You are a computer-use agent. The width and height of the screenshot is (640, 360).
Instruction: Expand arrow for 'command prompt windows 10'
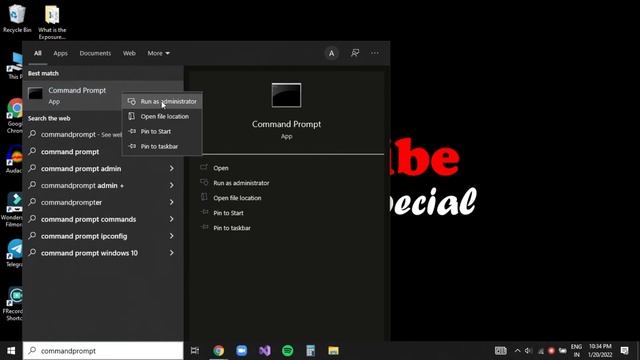(171, 253)
